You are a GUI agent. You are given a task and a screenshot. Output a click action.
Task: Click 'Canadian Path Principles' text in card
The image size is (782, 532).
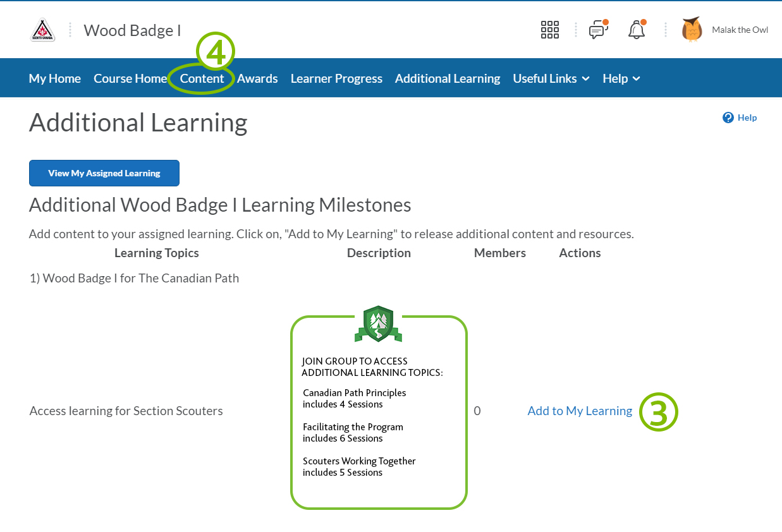pos(354,392)
